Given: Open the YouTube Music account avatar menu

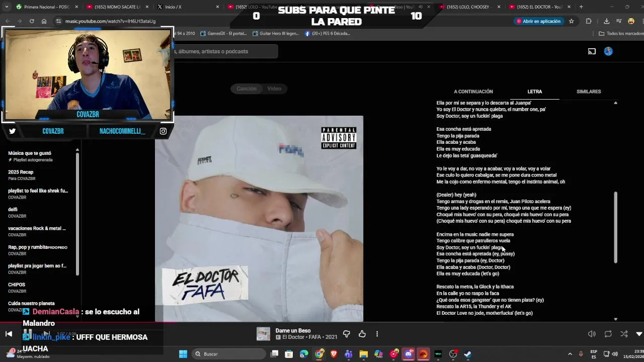Looking at the screenshot, I should (x=608, y=51).
